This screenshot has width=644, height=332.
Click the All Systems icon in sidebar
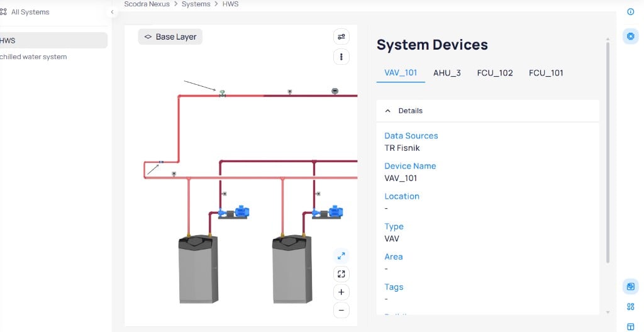[x=4, y=12]
